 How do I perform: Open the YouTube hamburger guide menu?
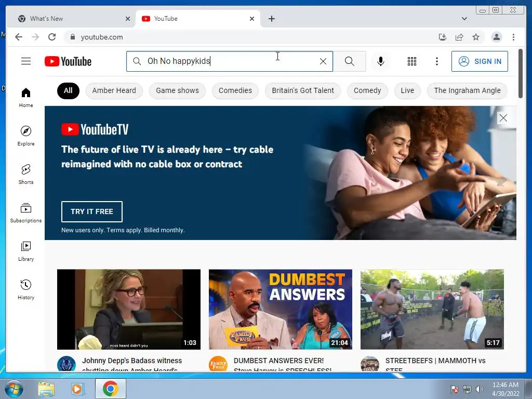tap(26, 61)
